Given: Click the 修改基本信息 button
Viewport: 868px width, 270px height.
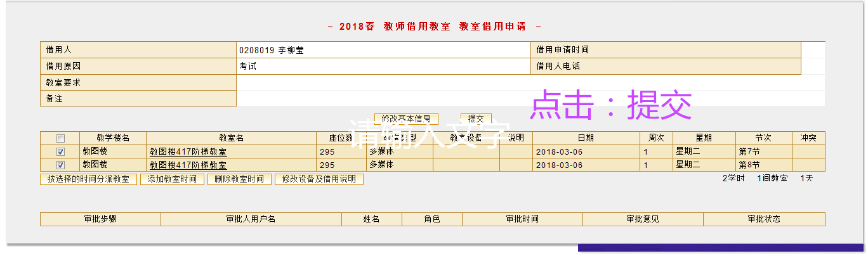Looking at the screenshot, I should pos(406,119).
